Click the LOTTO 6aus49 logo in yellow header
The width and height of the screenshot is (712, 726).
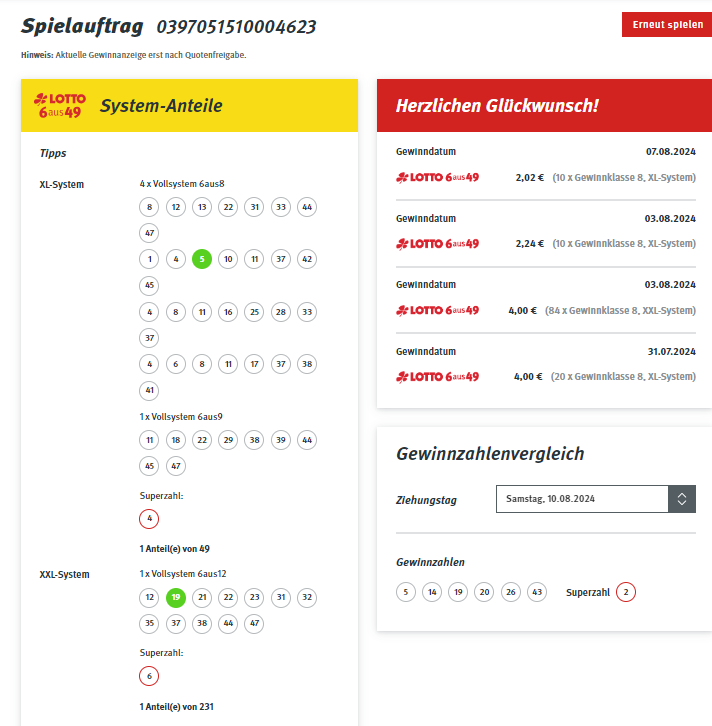pos(60,106)
